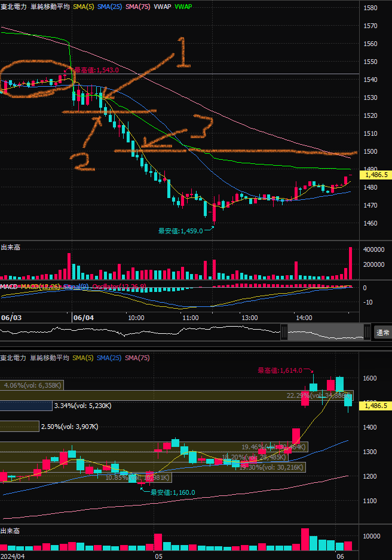Click the Oscillator(12,26,9) legend label
The image size is (392, 560).
pos(119,287)
